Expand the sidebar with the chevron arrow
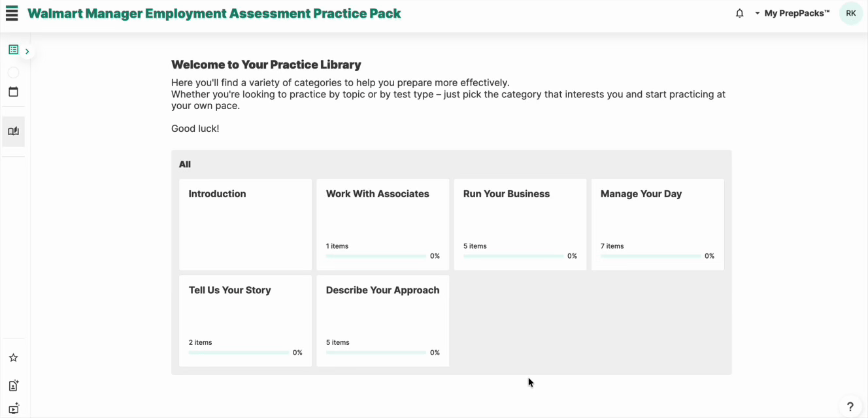 (27, 50)
